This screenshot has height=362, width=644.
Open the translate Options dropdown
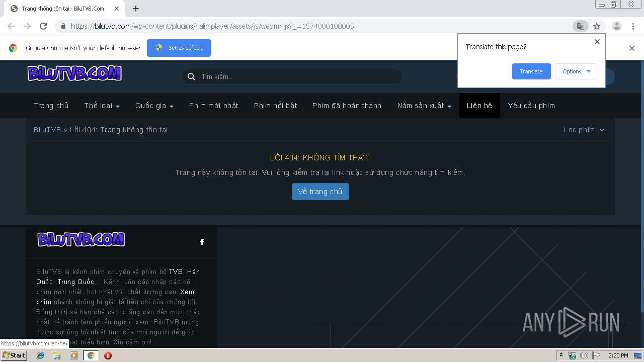click(x=576, y=71)
